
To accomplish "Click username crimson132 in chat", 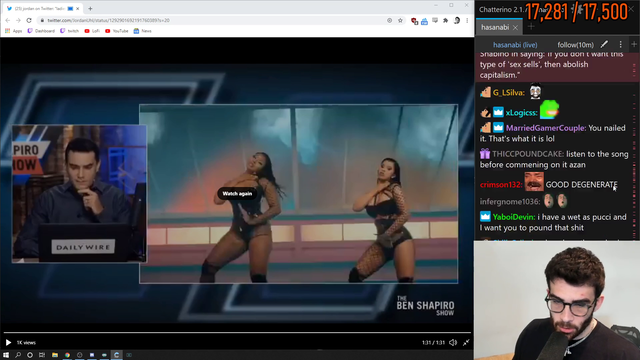I will click(501, 185).
